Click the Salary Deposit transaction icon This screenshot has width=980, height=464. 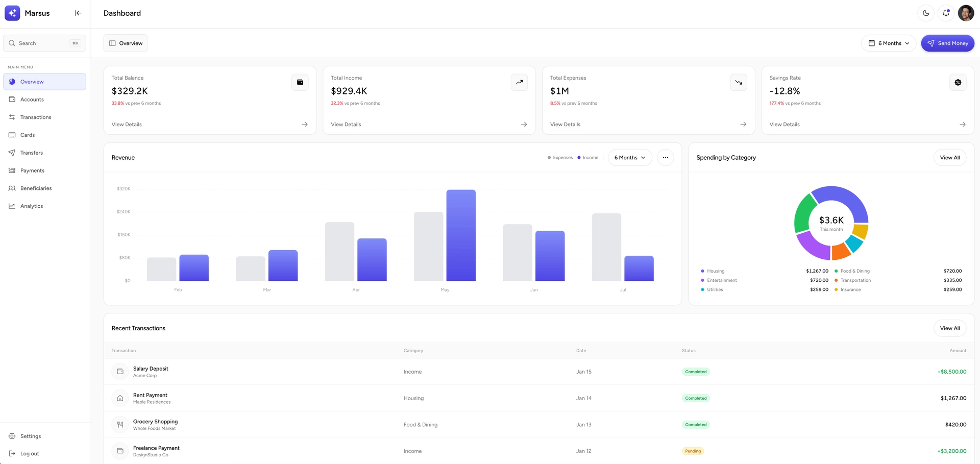tap(120, 372)
